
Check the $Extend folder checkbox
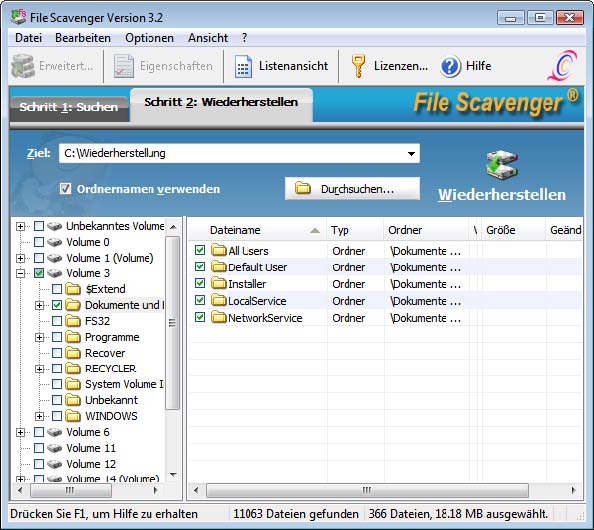pyautogui.click(x=57, y=289)
